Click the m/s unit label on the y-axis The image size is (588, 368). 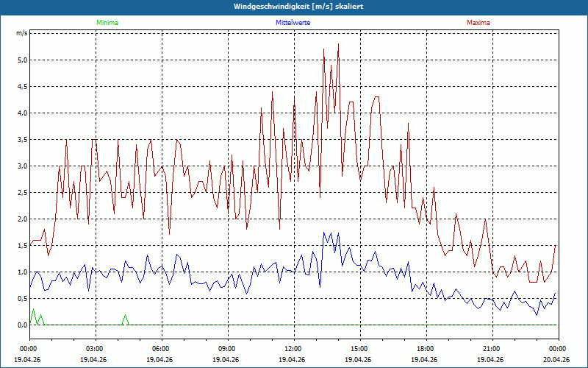[x=21, y=33]
